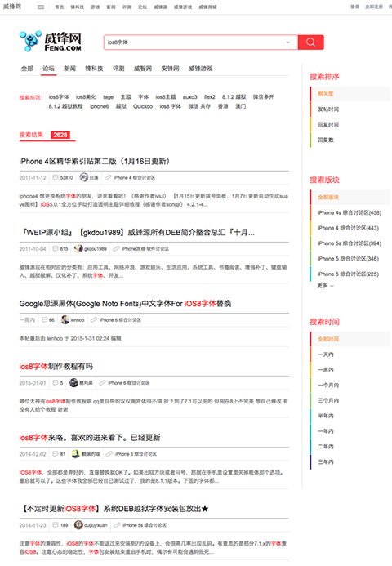This screenshot has height=566, width=392.
Task: Expand 更多 under 搜索版块 list
Action: point(325,286)
